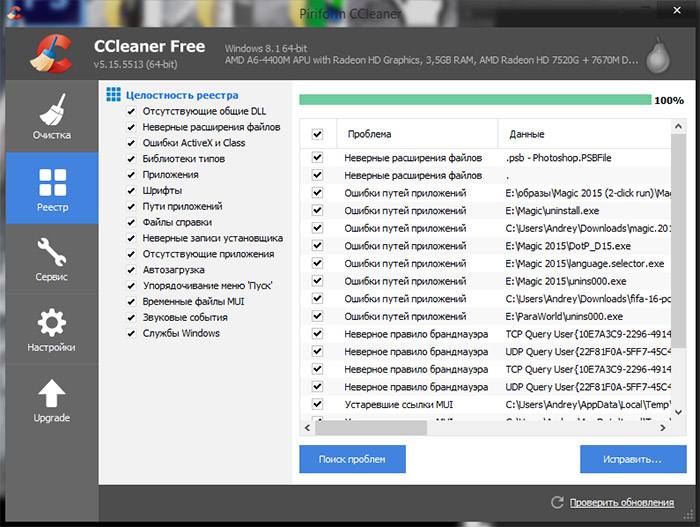Uncheck Отсутствующие общие DLL checkbox
Screen dimensions: 700x527
131,111
